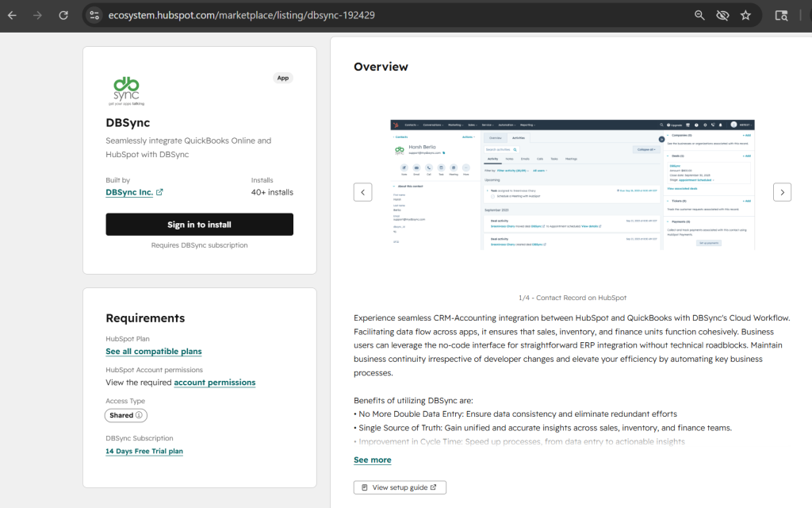Click the 40+ installs text
The image size is (812, 508).
pos(272,192)
